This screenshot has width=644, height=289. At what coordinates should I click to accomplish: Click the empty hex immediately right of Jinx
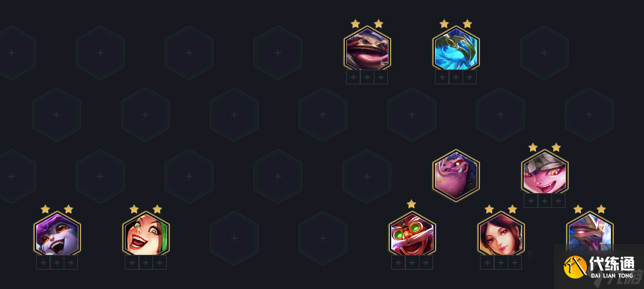tap(234, 238)
